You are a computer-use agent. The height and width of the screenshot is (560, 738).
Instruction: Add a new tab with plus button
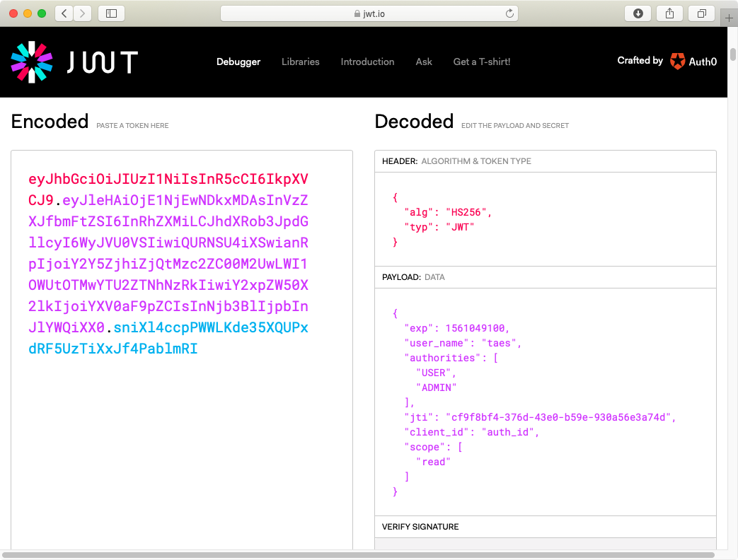729,18
